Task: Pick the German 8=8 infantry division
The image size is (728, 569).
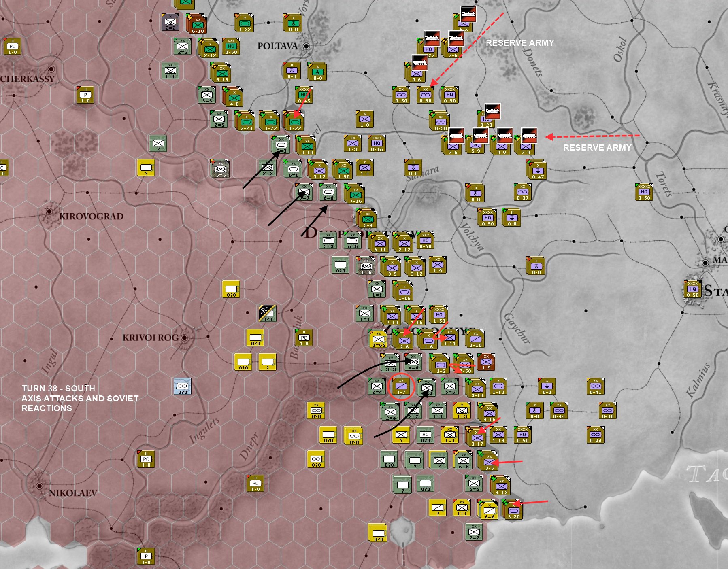Action: pyautogui.click(x=170, y=71)
